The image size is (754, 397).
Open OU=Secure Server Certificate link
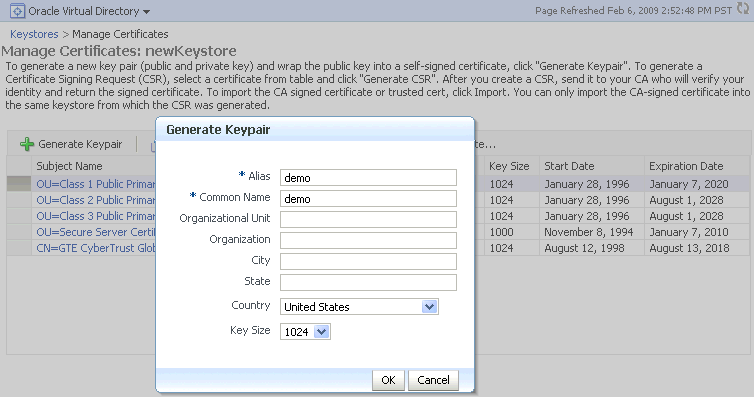(96, 232)
